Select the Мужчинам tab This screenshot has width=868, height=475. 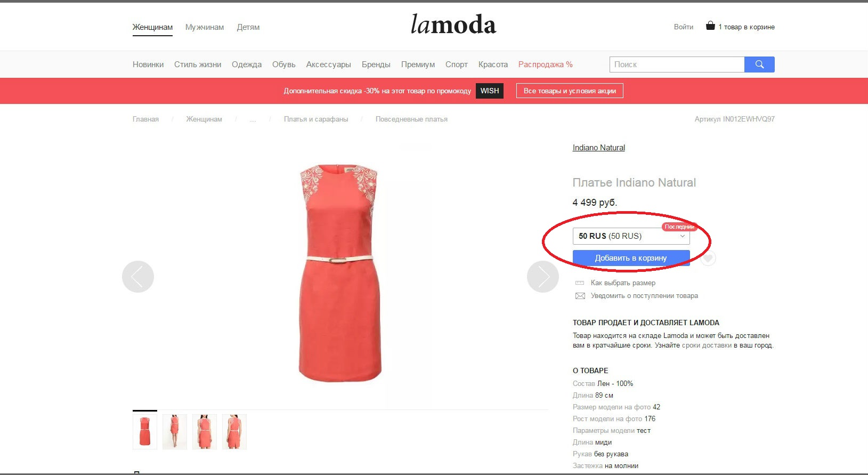coord(205,27)
